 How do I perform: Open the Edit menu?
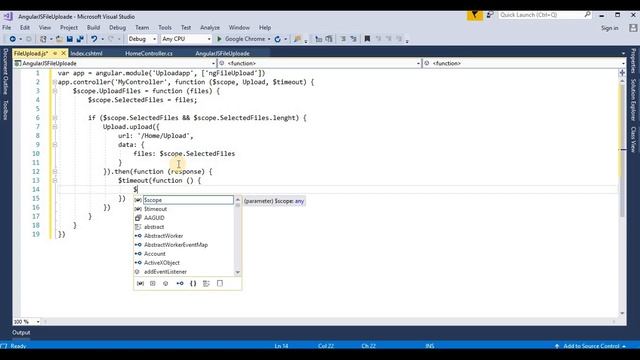point(25,28)
